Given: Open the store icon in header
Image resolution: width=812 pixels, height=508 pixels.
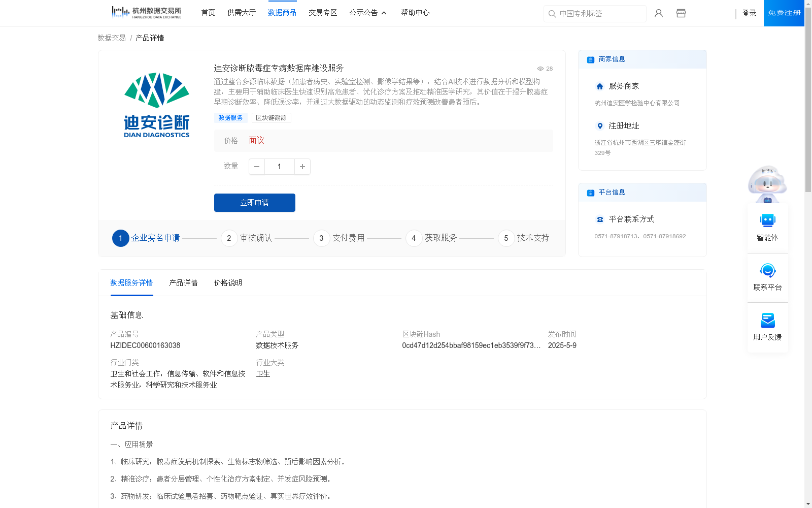Looking at the screenshot, I should click(x=681, y=13).
